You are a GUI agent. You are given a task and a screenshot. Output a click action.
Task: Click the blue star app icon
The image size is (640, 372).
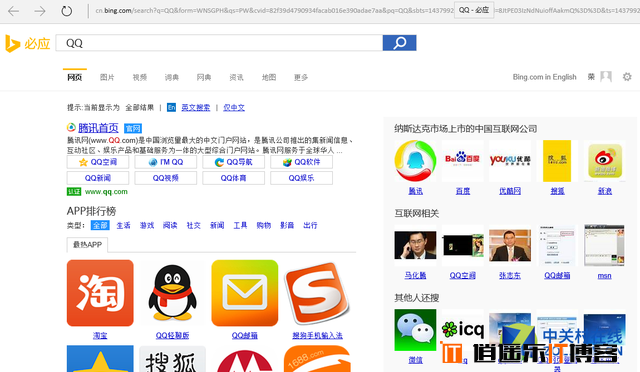100,359
